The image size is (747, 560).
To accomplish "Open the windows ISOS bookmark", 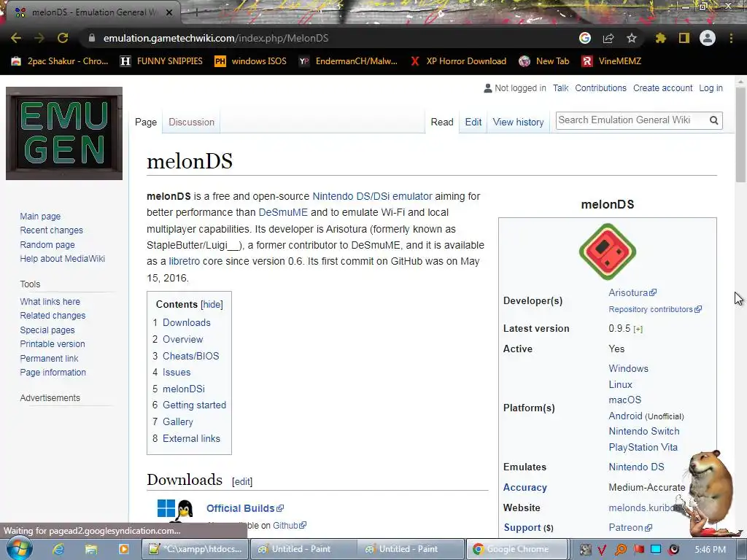I will [251, 61].
